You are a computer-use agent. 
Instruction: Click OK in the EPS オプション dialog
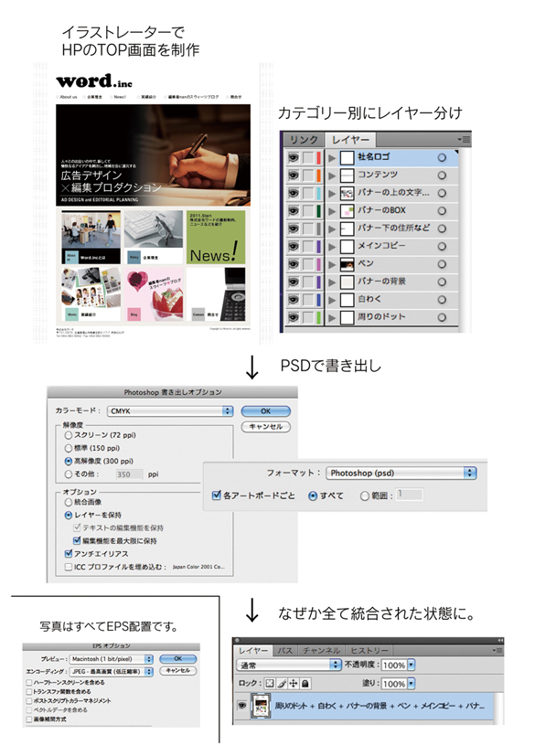[178, 658]
